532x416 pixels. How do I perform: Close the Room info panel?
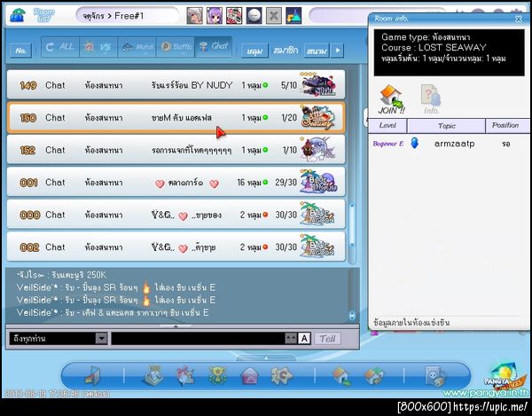coord(519,19)
